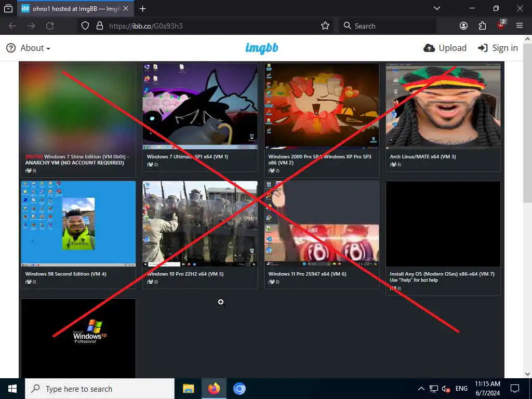Click scrollbar down arrow
Image resolution: width=532 pixels, height=399 pixels.
pos(528,374)
